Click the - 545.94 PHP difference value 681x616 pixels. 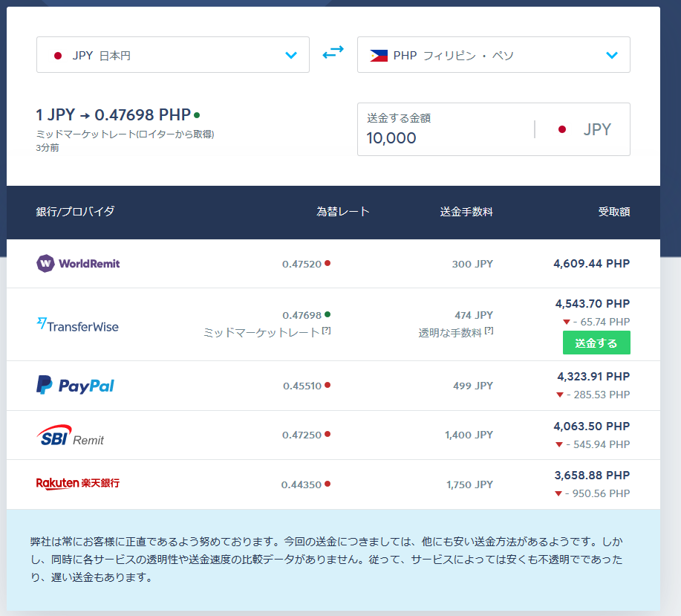(598, 444)
